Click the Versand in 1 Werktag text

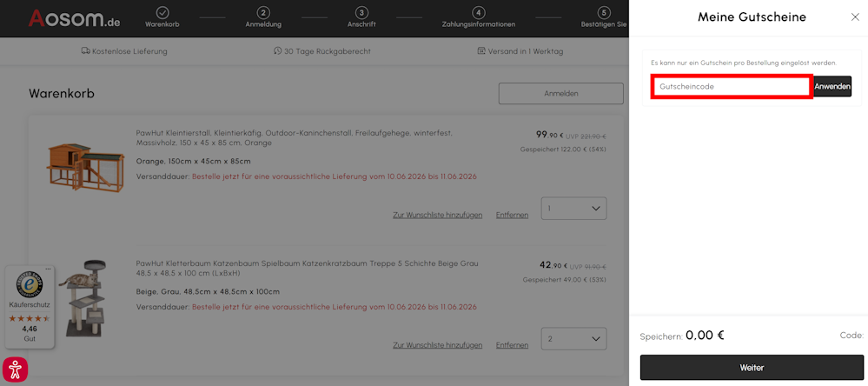coord(526,51)
